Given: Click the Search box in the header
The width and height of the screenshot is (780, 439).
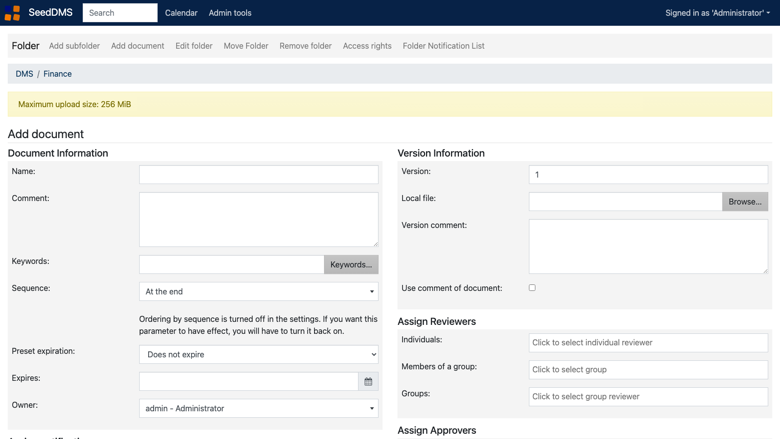Looking at the screenshot, I should [120, 13].
